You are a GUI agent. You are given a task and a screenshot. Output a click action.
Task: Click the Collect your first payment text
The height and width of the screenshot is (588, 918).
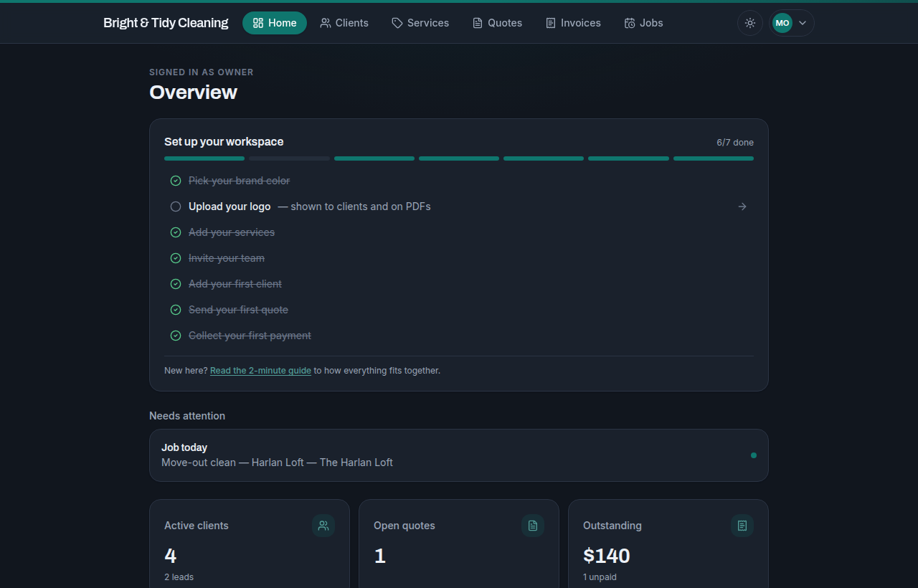coord(250,336)
